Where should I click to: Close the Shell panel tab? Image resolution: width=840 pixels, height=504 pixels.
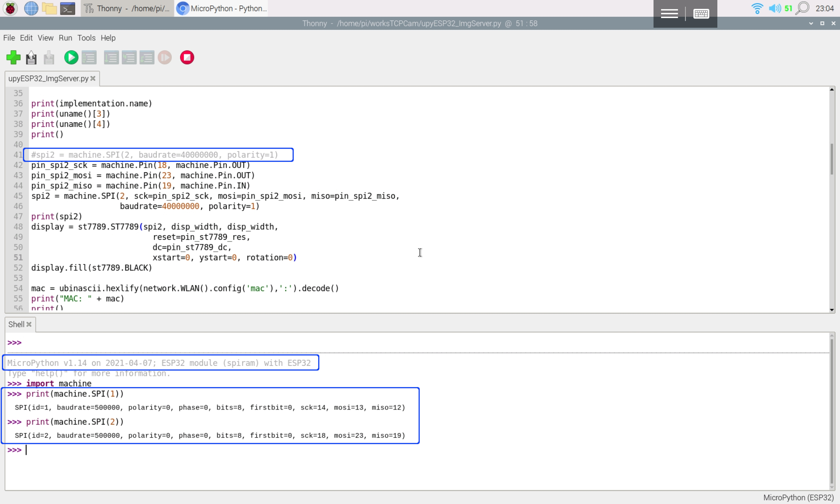(x=29, y=324)
